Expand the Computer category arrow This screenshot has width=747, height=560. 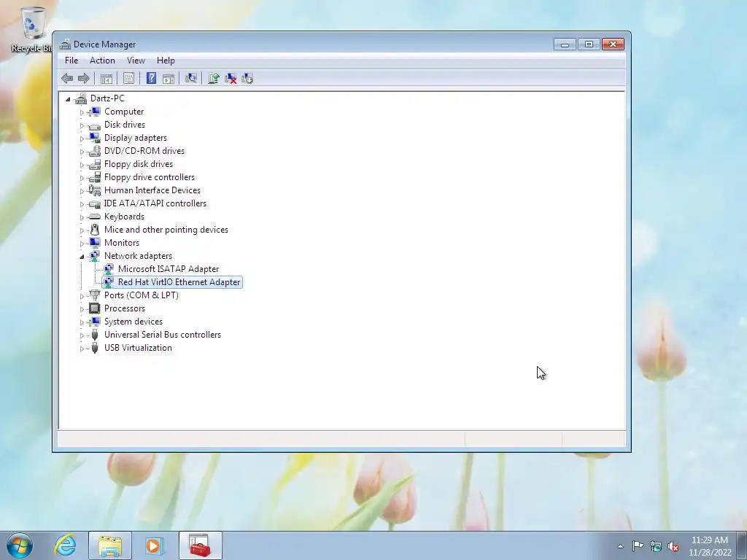(x=82, y=112)
